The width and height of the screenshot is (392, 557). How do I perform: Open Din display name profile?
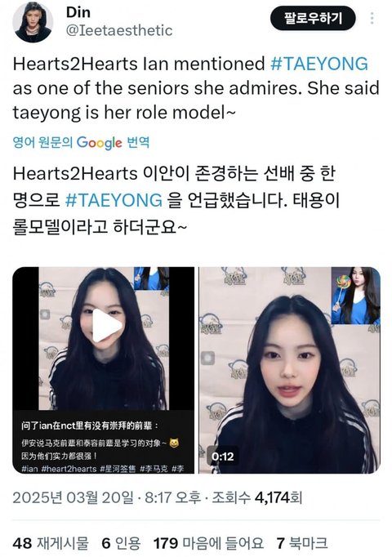pos(78,12)
